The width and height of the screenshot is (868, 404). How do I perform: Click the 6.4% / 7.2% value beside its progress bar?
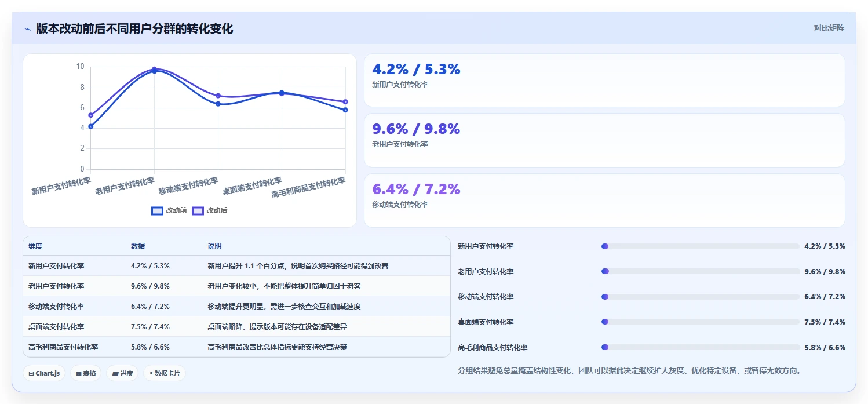click(825, 297)
